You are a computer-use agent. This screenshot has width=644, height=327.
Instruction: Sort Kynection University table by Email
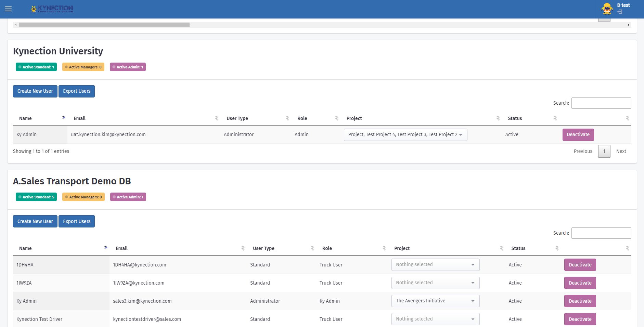[144, 118]
